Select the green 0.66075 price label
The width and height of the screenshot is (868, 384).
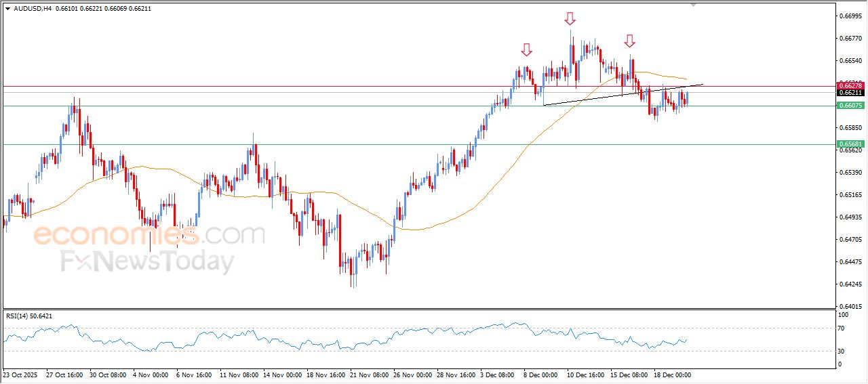(850, 106)
